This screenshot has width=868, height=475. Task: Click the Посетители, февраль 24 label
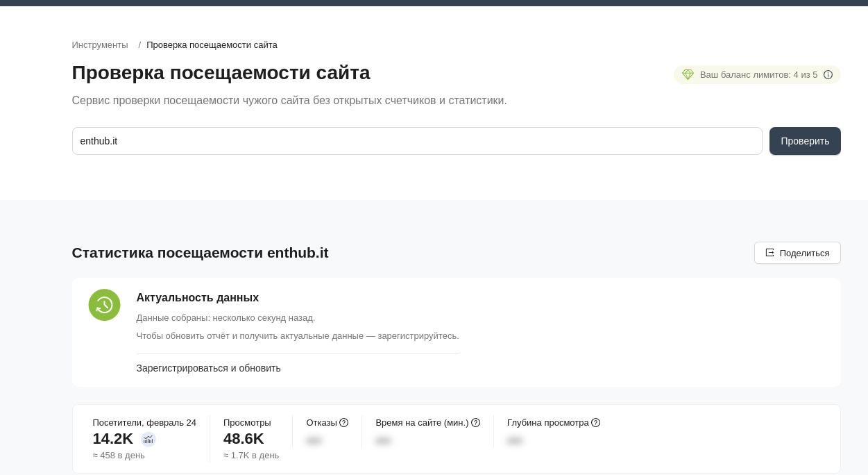[144, 422]
